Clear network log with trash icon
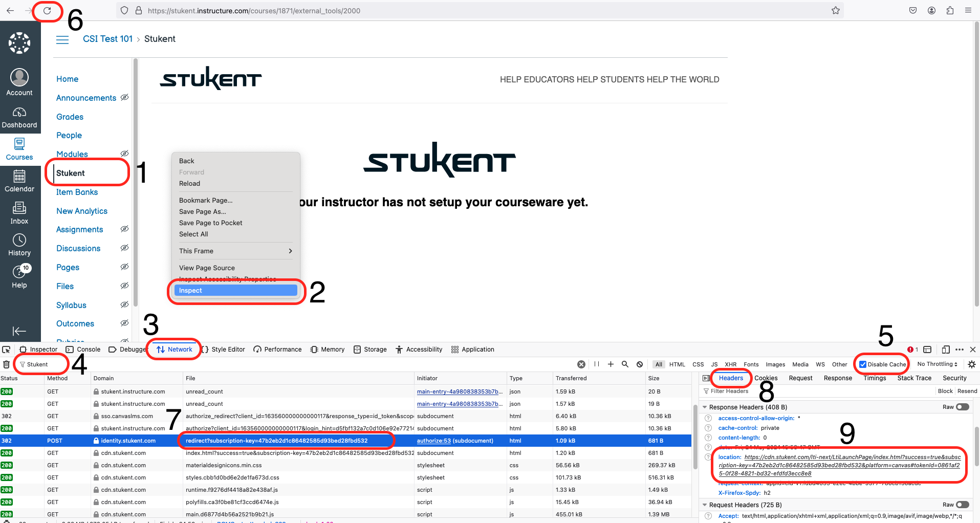The width and height of the screenshot is (980, 523). [x=6, y=364]
